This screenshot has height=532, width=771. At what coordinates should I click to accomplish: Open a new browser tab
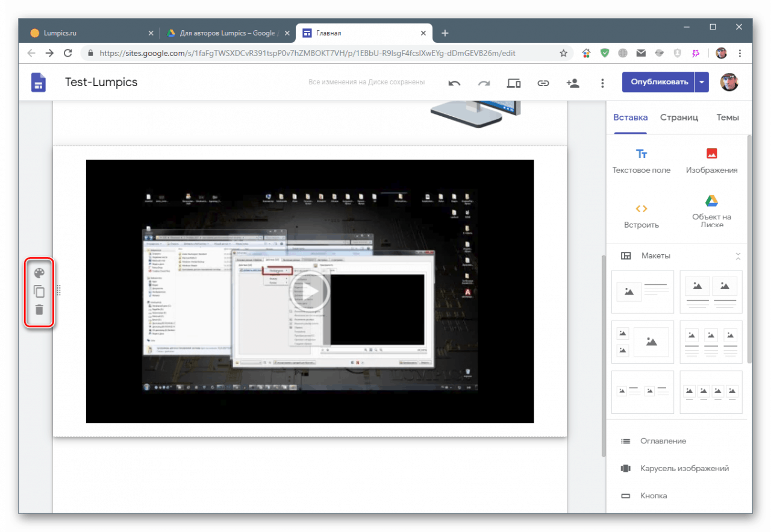pos(445,33)
